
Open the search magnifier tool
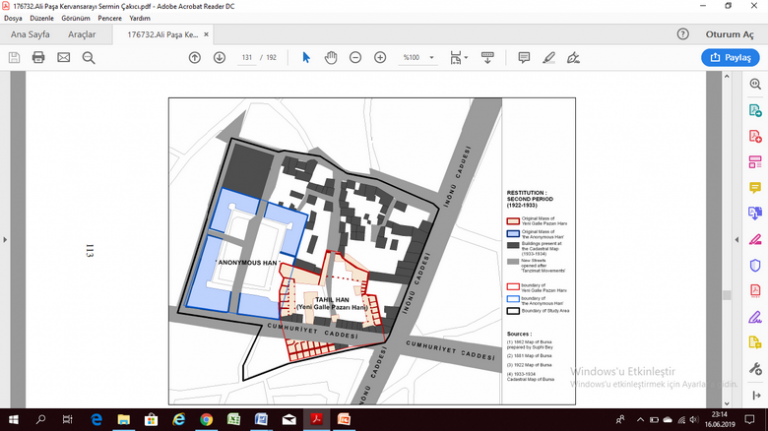(88, 57)
